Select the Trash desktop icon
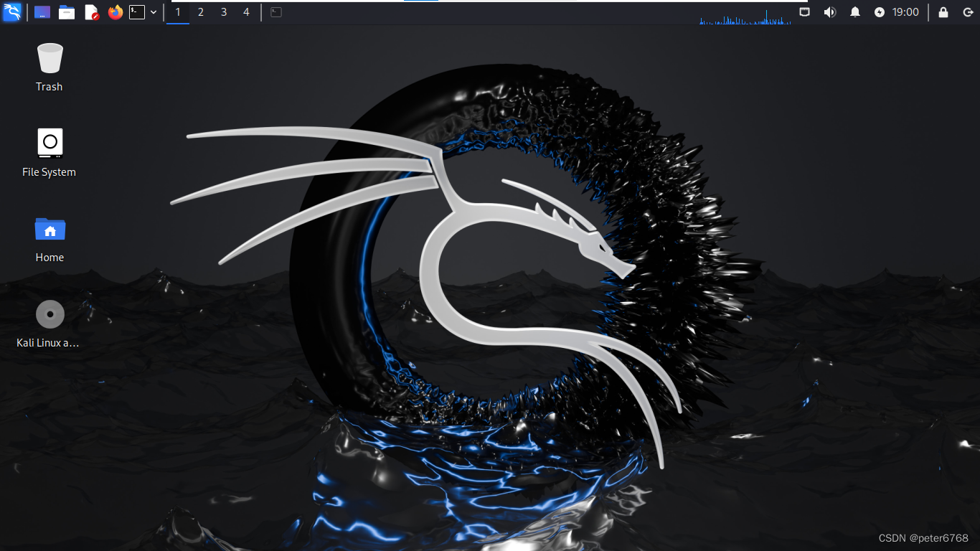 (50, 58)
